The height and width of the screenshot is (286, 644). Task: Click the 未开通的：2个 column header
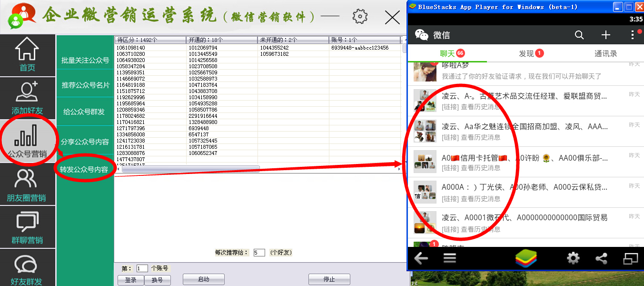(x=293, y=40)
